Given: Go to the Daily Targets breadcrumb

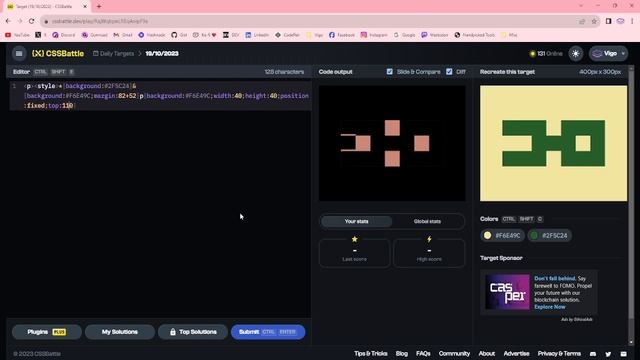Looking at the screenshot, I should pyautogui.click(x=113, y=53).
